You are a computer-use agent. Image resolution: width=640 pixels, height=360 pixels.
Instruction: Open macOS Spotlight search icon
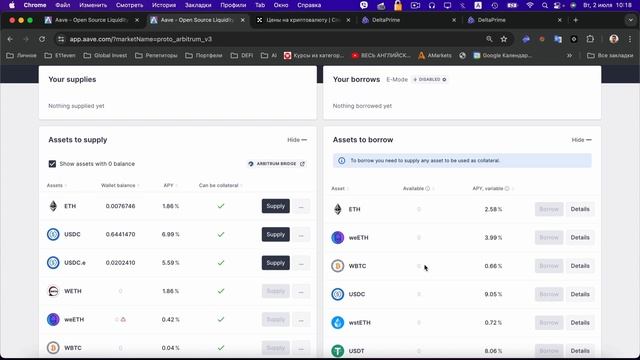click(544, 5)
